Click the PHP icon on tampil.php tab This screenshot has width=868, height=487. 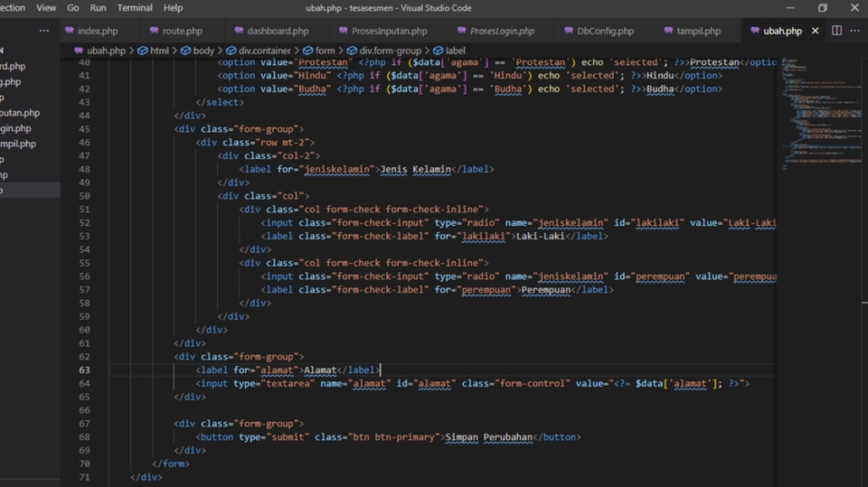[x=668, y=31]
